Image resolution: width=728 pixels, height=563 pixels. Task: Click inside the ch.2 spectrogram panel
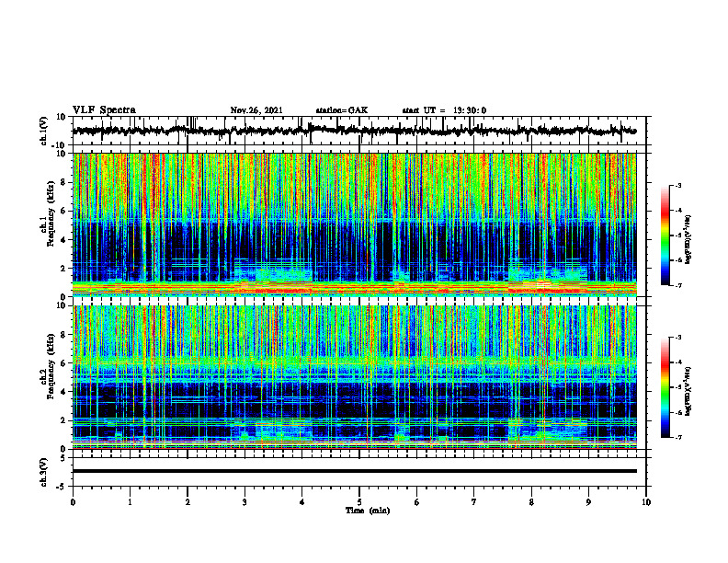click(354, 377)
